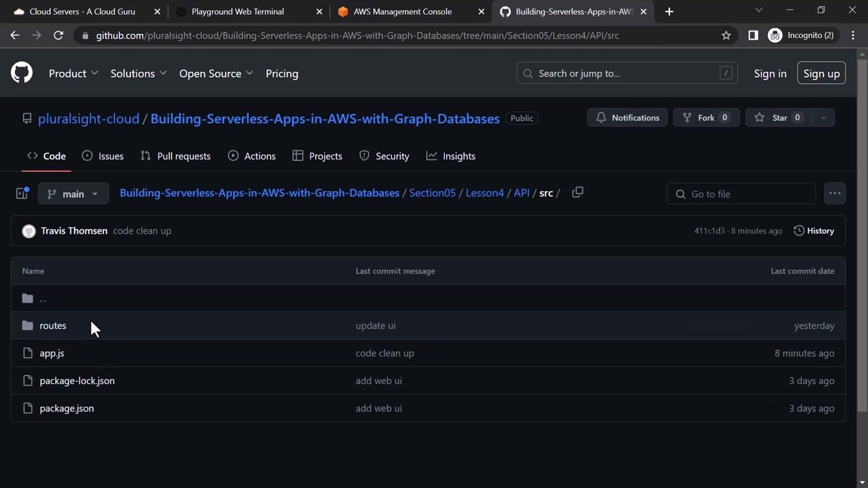Expand the Product menu
The height and width of the screenshot is (488, 868).
click(73, 73)
